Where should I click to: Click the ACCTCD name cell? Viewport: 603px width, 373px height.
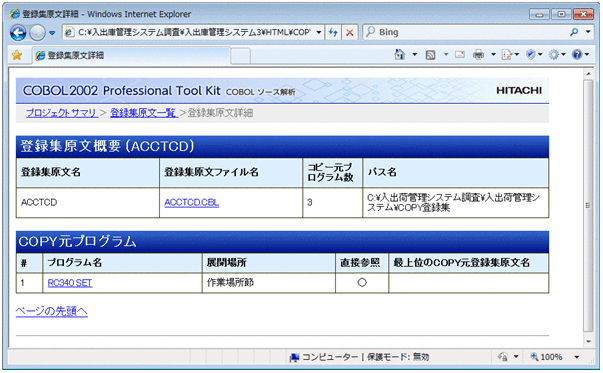coord(88,203)
